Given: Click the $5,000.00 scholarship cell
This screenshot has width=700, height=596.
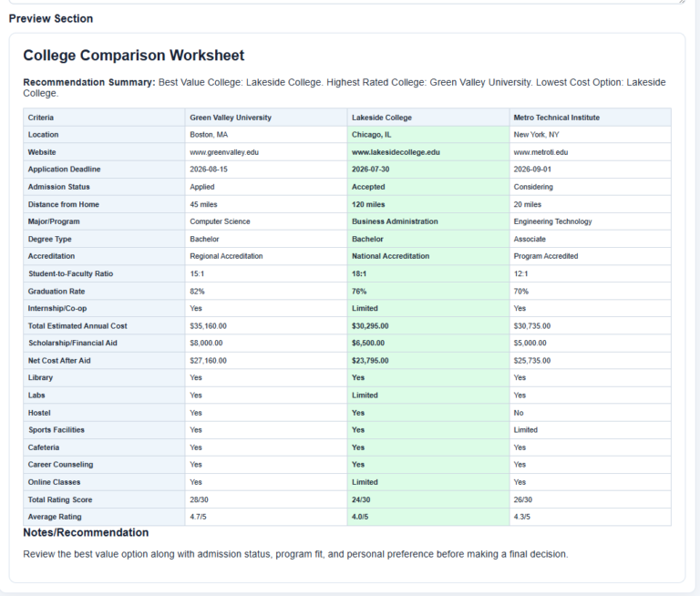Looking at the screenshot, I should pos(591,343).
